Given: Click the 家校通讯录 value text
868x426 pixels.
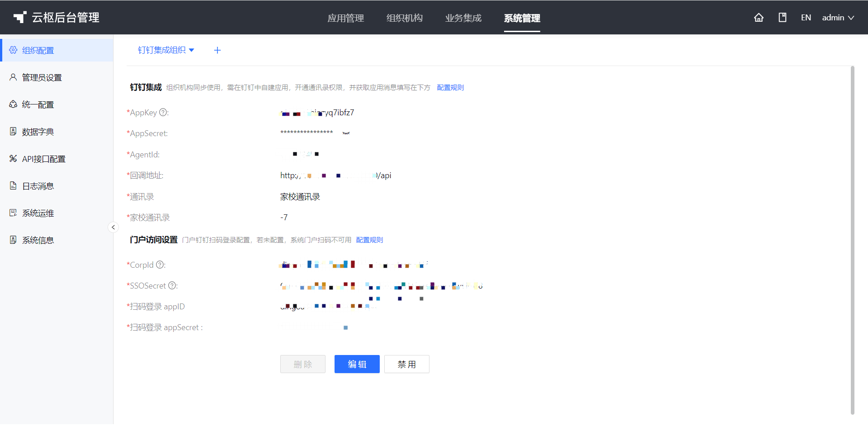Looking at the screenshot, I should [x=300, y=197].
